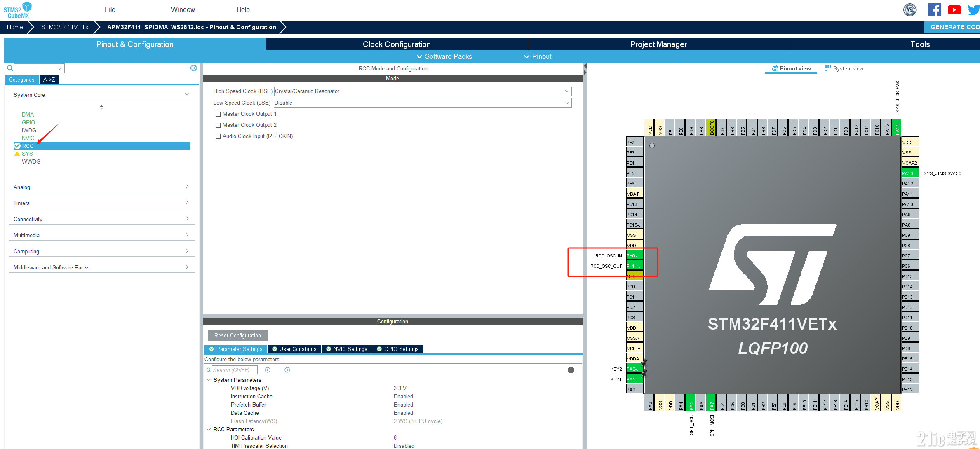The height and width of the screenshot is (449, 980).
Task: Select the PH0 RCC_OSC_IN pin
Action: 634,255
